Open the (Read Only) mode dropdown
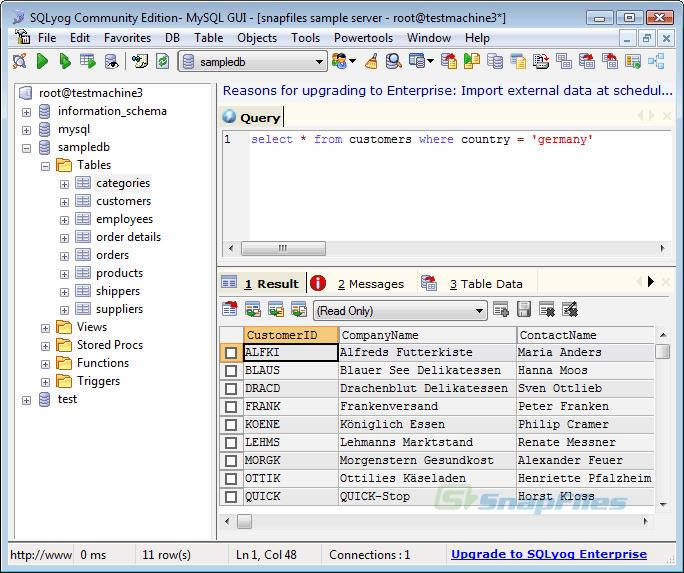The height and width of the screenshot is (573, 684). 400,310
